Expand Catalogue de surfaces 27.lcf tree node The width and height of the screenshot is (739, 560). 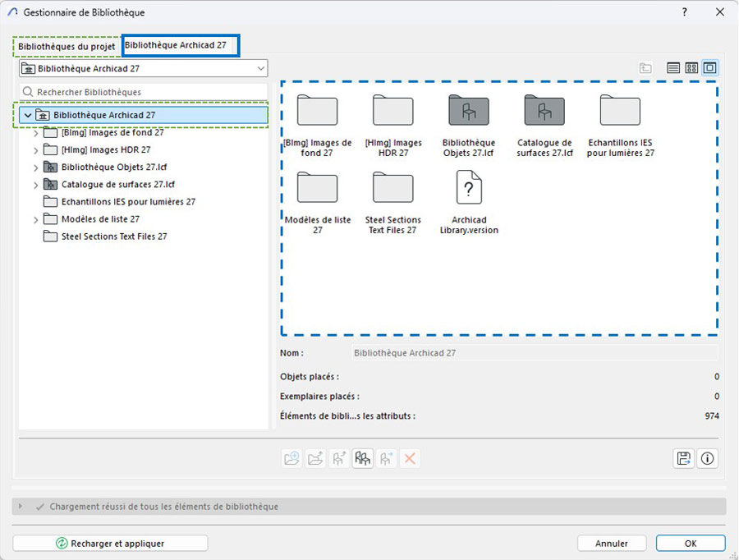pos(36,186)
